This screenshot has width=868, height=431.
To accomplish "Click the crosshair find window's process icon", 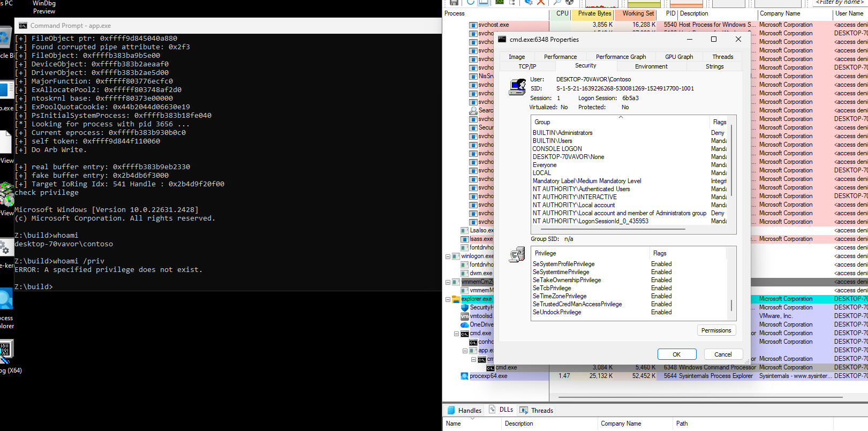I will point(570,2).
